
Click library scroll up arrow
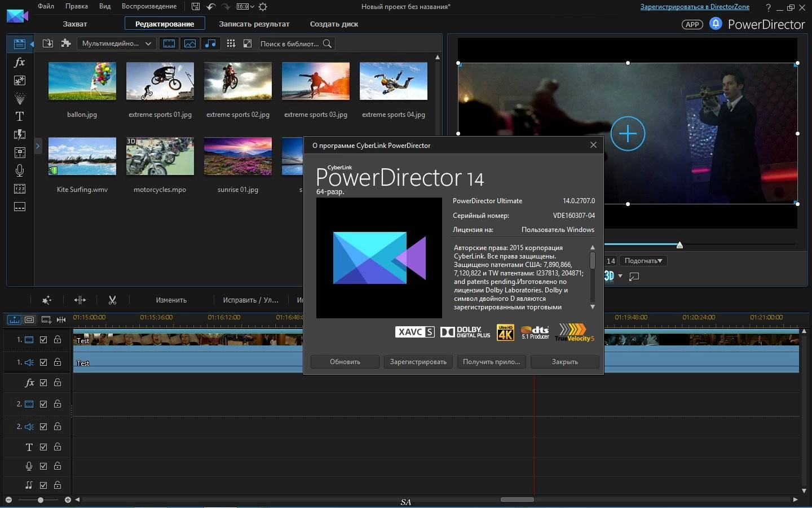(x=438, y=58)
